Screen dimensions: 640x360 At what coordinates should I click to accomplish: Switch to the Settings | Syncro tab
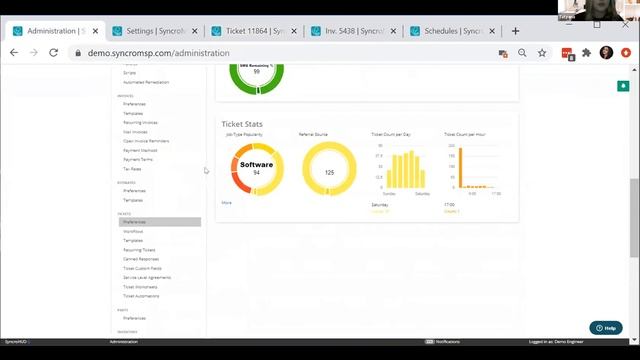pos(155,31)
